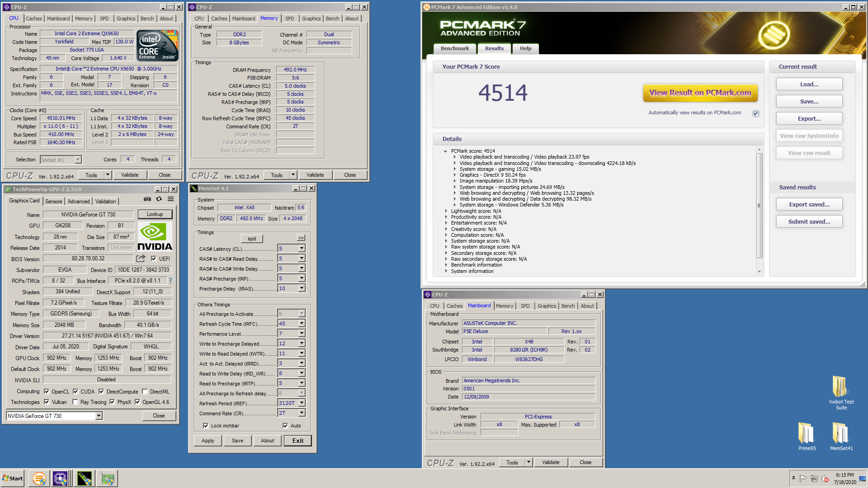Click the NVIDIA logo in GPU-Z
Viewport: 868px width, 488px height.
(x=155, y=237)
